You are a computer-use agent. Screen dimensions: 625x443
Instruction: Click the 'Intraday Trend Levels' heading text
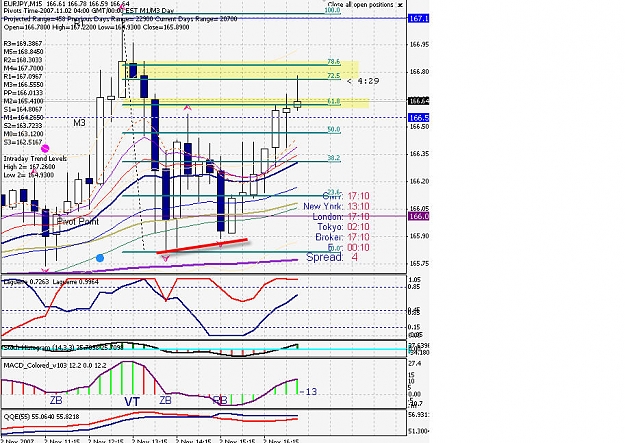[35, 159]
